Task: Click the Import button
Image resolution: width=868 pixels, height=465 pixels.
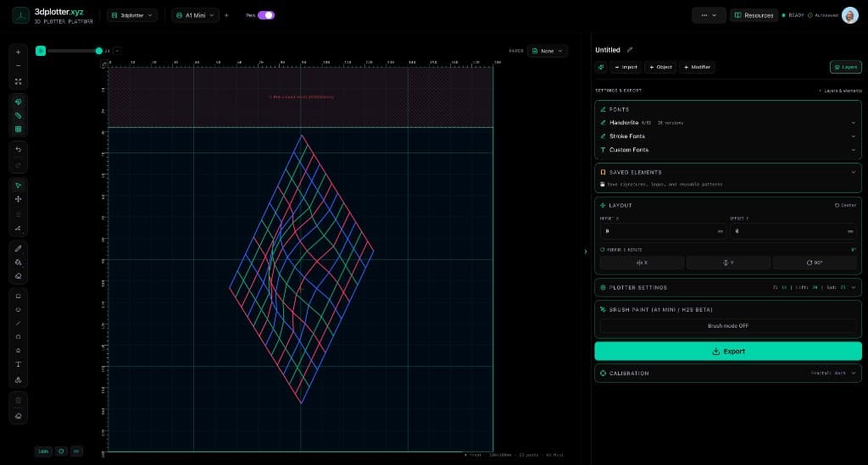Action: coord(626,67)
